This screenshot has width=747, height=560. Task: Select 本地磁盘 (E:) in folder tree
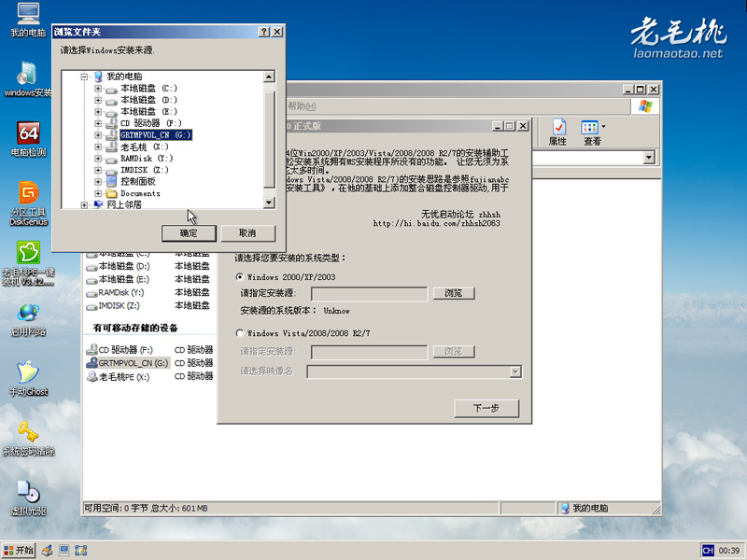pos(148,111)
